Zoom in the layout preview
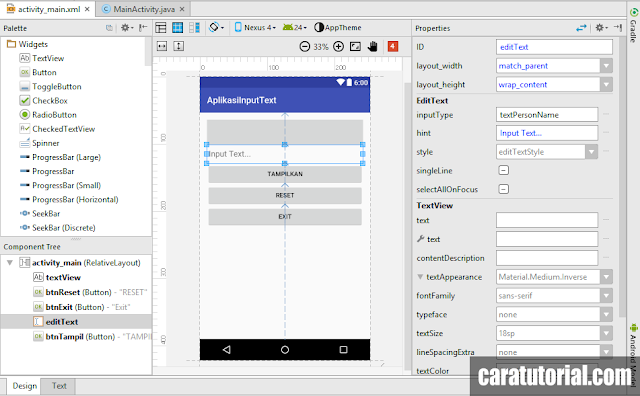This screenshot has width=640, height=396. (x=338, y=47)
